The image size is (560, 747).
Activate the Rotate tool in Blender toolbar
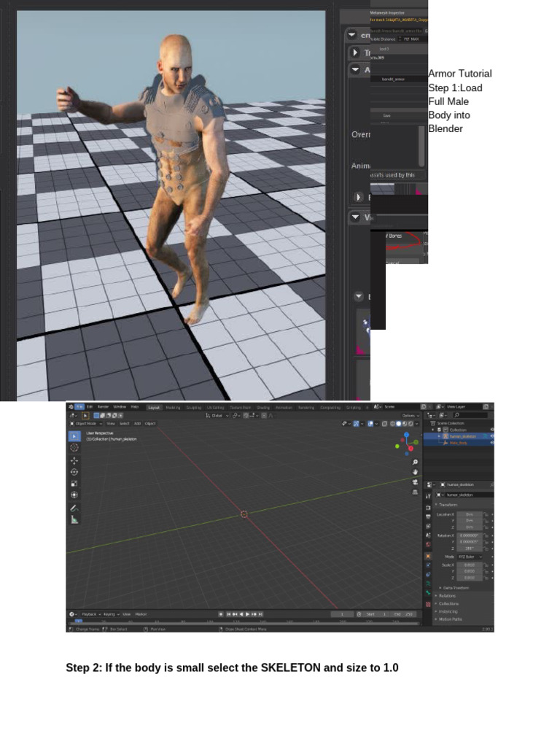pos(74,472)
